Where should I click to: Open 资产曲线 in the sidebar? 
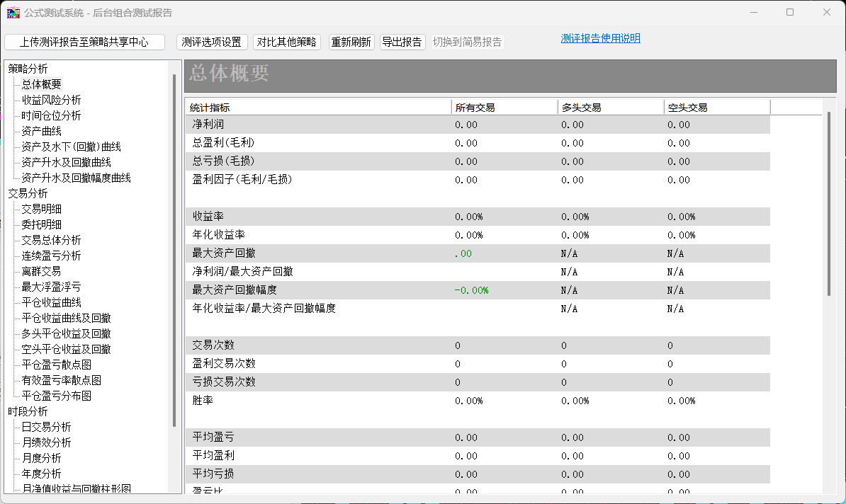click(x=41, y=131)
